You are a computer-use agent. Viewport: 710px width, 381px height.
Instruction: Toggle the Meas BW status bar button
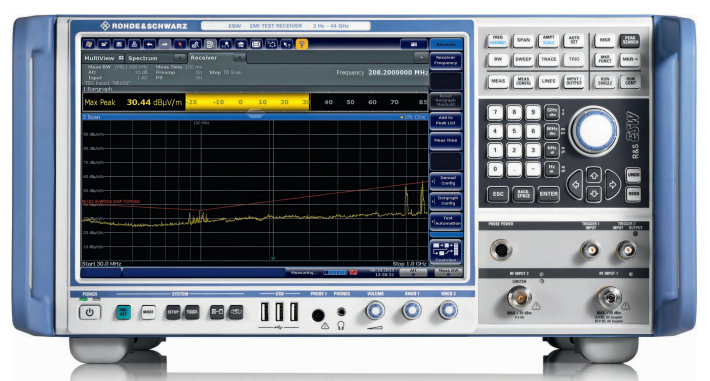[x=448, y=272]
